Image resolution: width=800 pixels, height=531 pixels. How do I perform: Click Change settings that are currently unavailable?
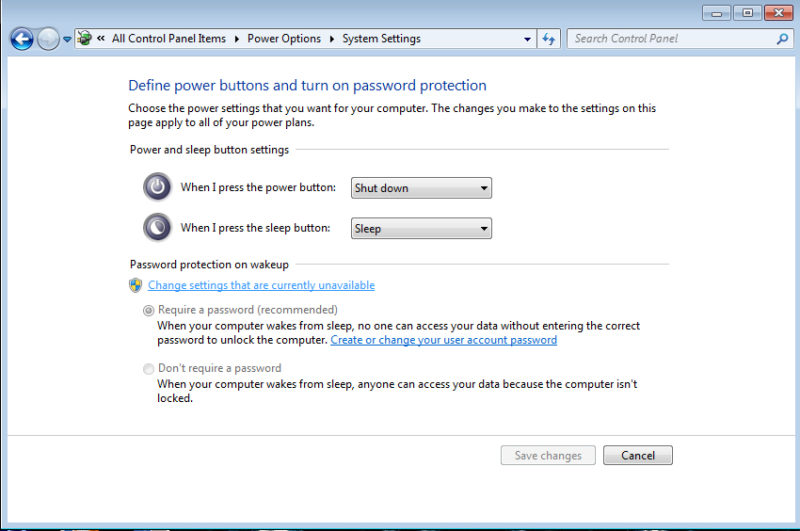pos(261,285)
